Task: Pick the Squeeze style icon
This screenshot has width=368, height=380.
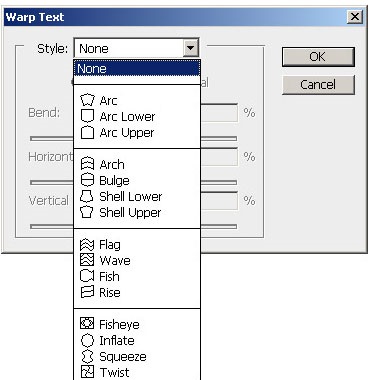Action: [87, 356]
